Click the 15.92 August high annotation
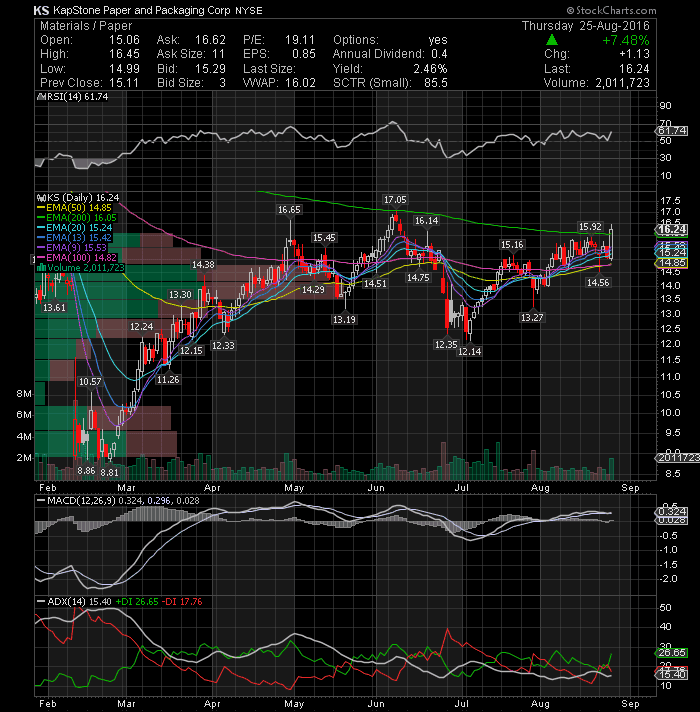This screenshot has height=712, width=700. (x=590, y=227)
